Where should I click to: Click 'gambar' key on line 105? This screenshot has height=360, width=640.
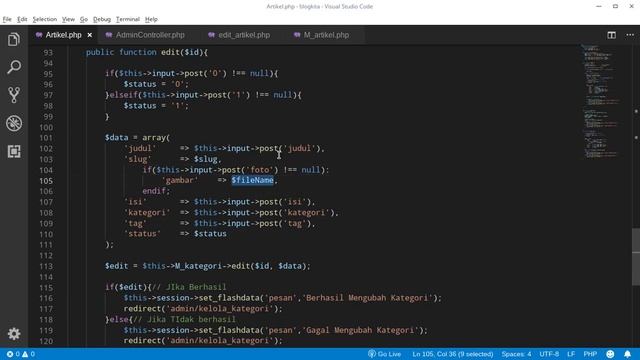tap(180, 180)
